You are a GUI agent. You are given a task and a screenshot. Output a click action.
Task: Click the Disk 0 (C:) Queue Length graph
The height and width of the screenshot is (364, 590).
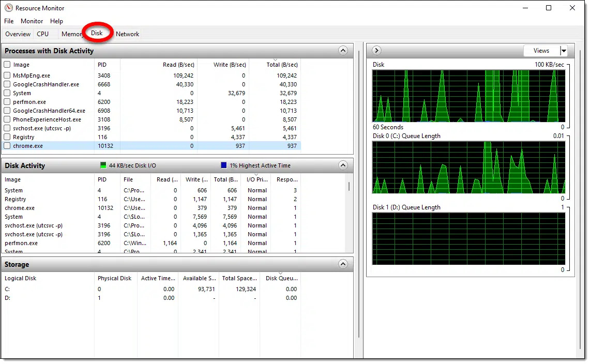(468, 168)
